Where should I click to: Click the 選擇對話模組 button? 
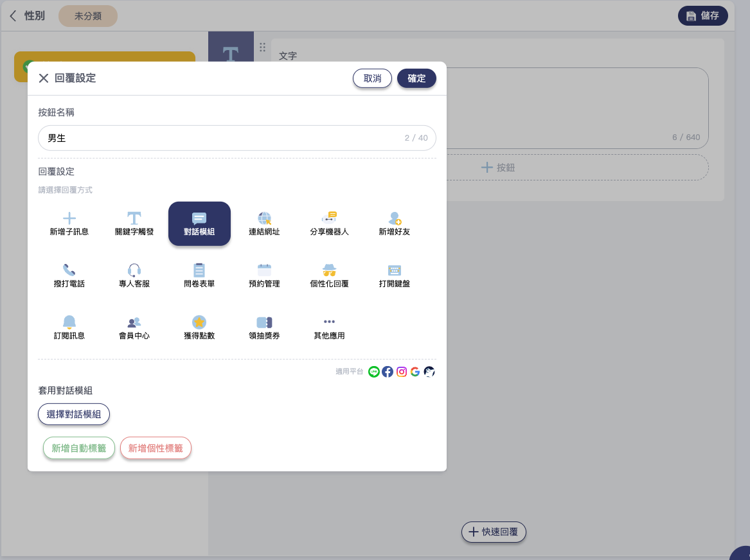pyautogui.click(x=74, y=414)
